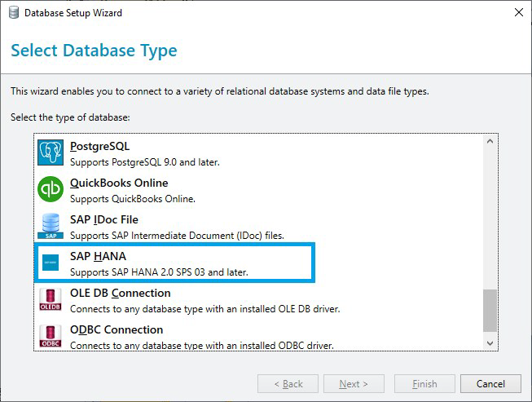The width and height of the screenshot is (532, 402).
Task: Choose the OLE DB Connection title
Action: [121, 293]
